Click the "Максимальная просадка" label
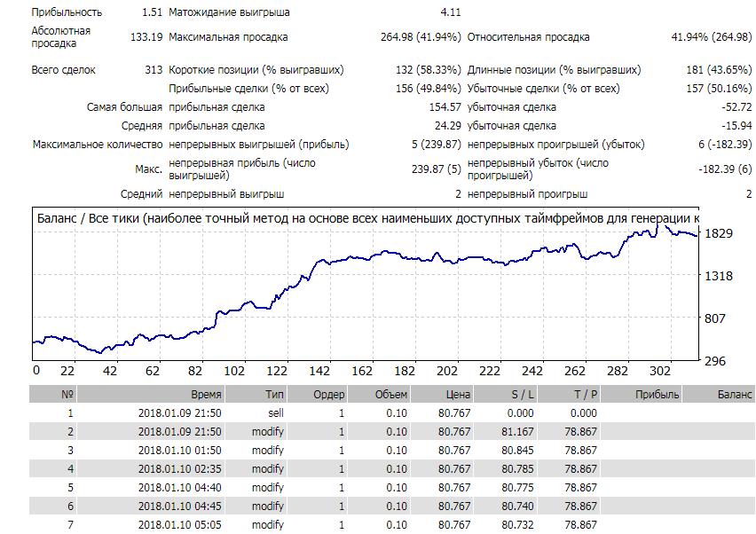 pyautogui.click(x=228, y=37)
